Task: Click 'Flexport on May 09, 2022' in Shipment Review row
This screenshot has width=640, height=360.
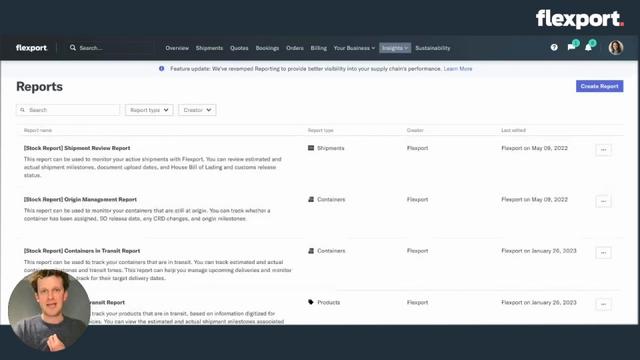Action: (x=534, y=148)
